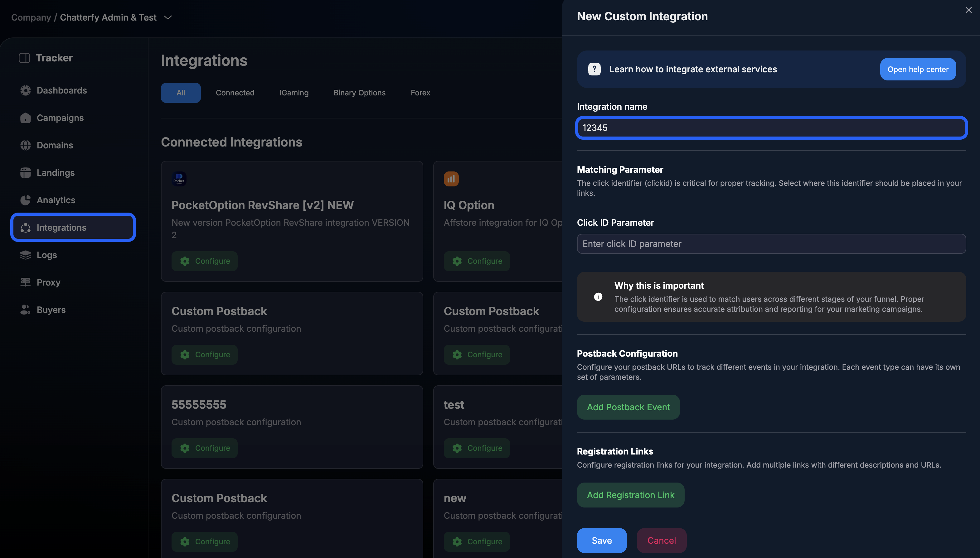
Task: Click the Campaigns sidebar icon
Action: pyautogui.click(x=26, y=118)
